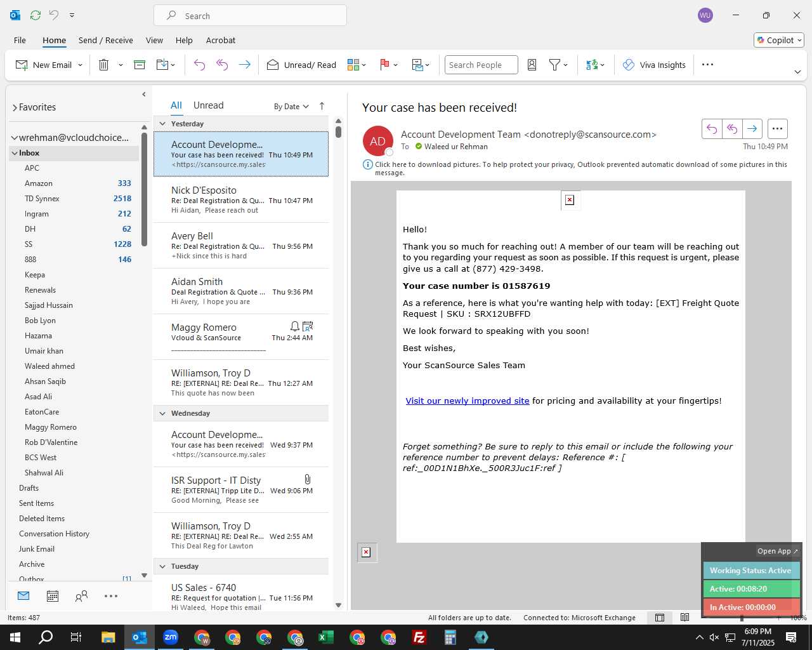
Task: Open FileZilla from the taskbar
Action: point(419,637)
